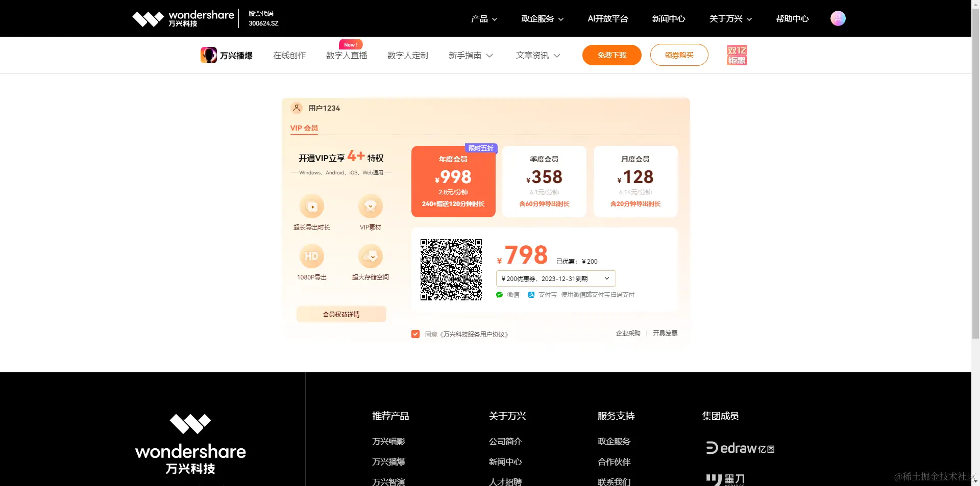Viewport: 980px width, 486px height.
Task: Click the stock code 300624.SZ text
Action: (x=263, y=23)
